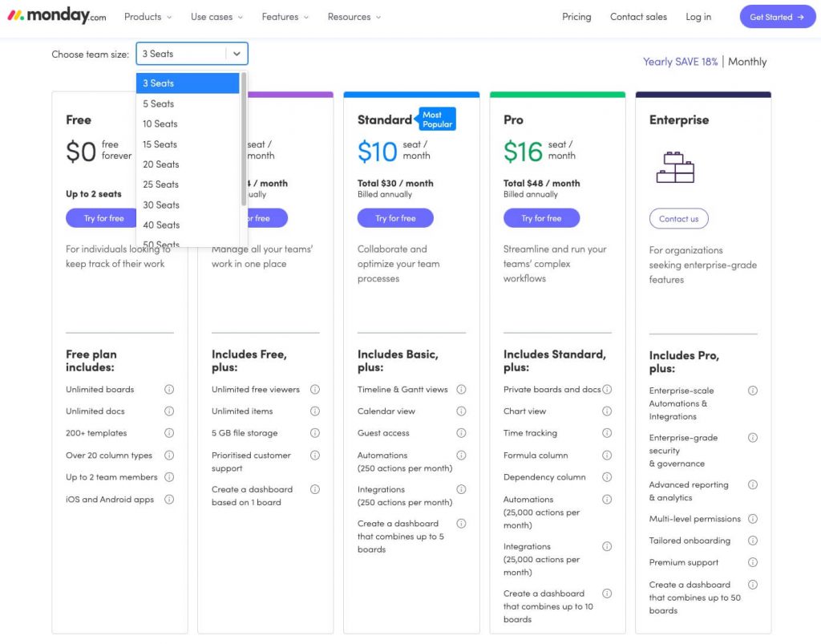Click info icon next to Enterprise-grade security
Image resolution: width=821 pixels, height=644 pixels.
(752, 438)
